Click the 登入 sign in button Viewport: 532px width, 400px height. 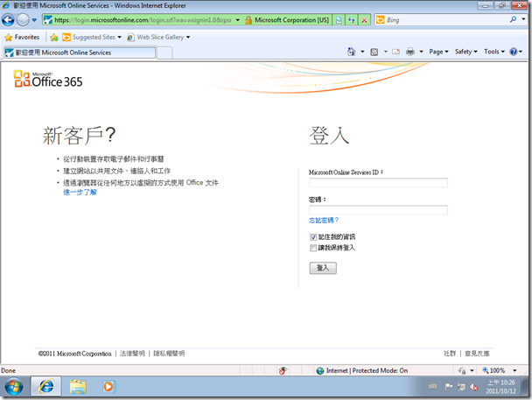[323, 268]
